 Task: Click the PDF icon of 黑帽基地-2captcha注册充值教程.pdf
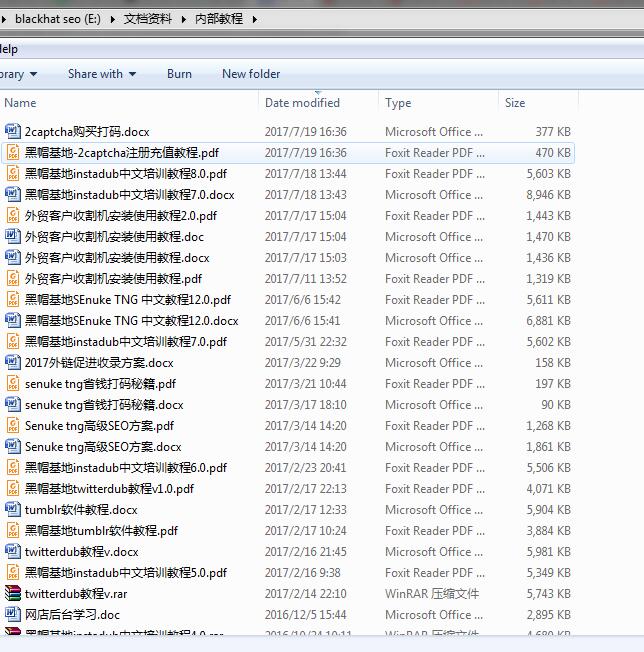pos(12,153)
